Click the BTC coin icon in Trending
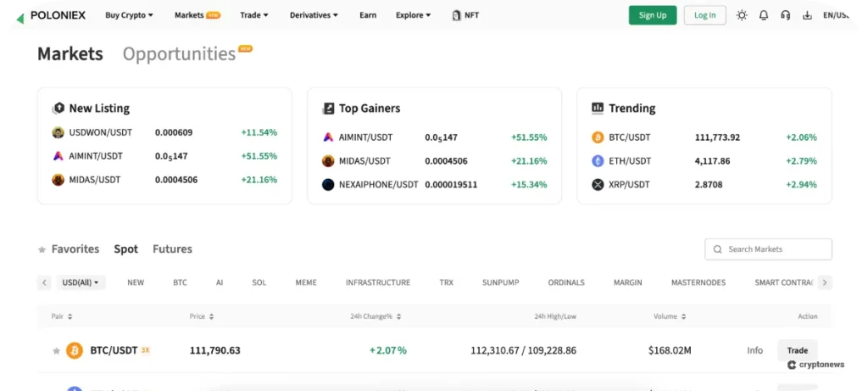The height and width of the screenshot is (391, 868). click(598, 137)
